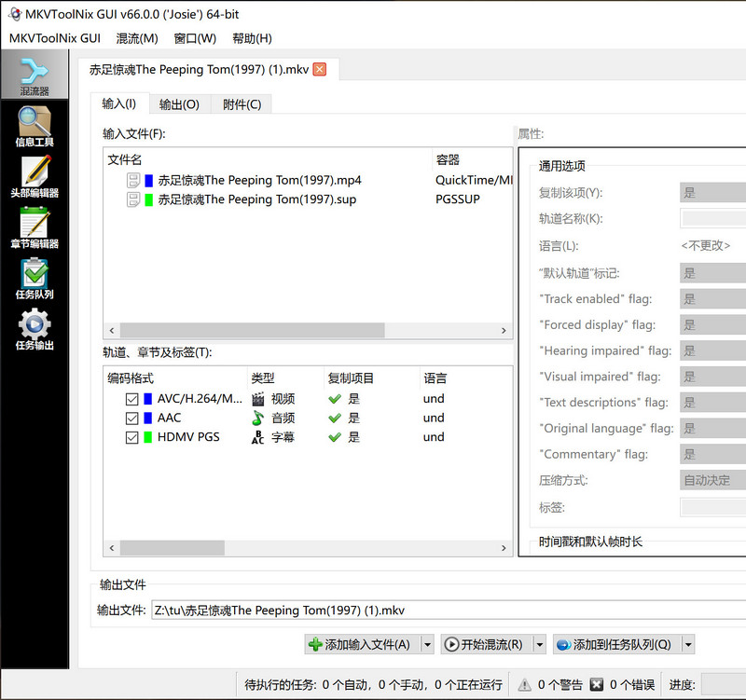Uncheck the HDMV PGS subtitle track checkbox

tap(131, 437)
